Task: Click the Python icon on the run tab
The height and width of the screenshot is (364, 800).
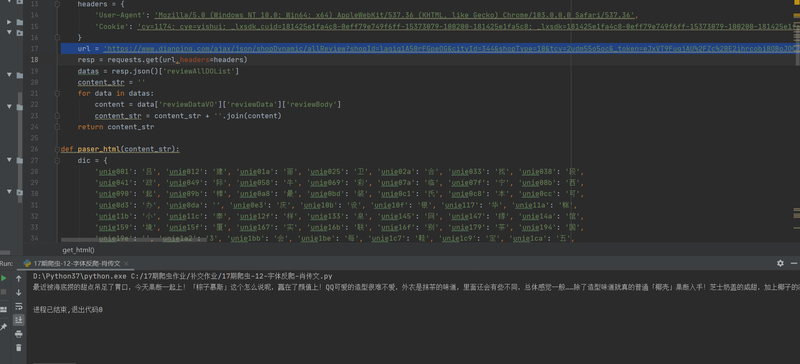Action: (x=27, y=263)
